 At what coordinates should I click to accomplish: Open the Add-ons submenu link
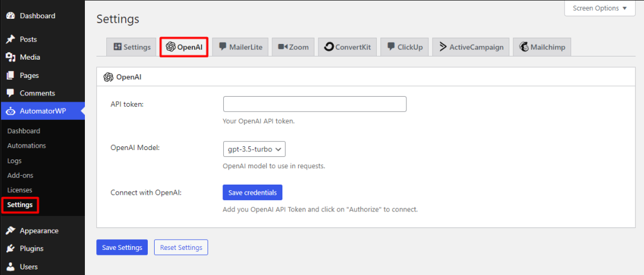(20, 175)
